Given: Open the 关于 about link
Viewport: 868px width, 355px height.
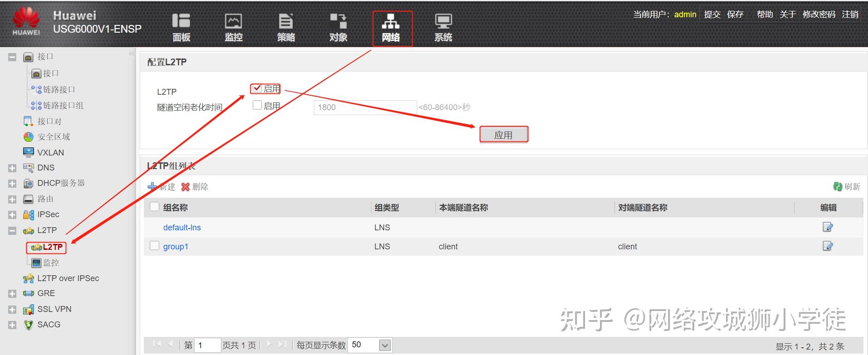Looking at the screenshot, I should coord(788,15).
